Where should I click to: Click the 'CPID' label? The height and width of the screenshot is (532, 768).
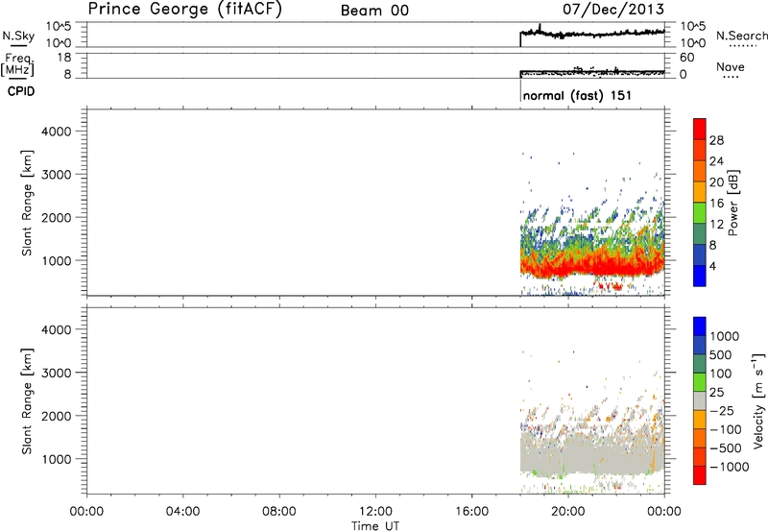(x=21, y=91)
